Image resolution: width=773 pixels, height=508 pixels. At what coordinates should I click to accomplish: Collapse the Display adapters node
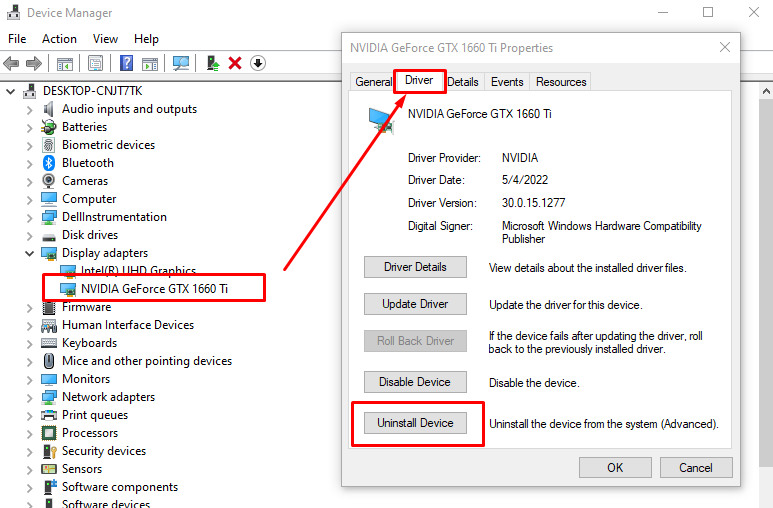[30, 253]
